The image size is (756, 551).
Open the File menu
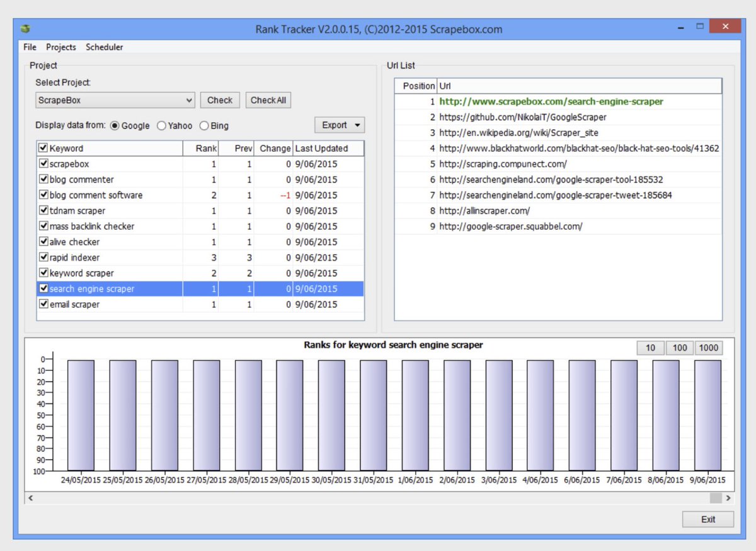tap(30, 47)
